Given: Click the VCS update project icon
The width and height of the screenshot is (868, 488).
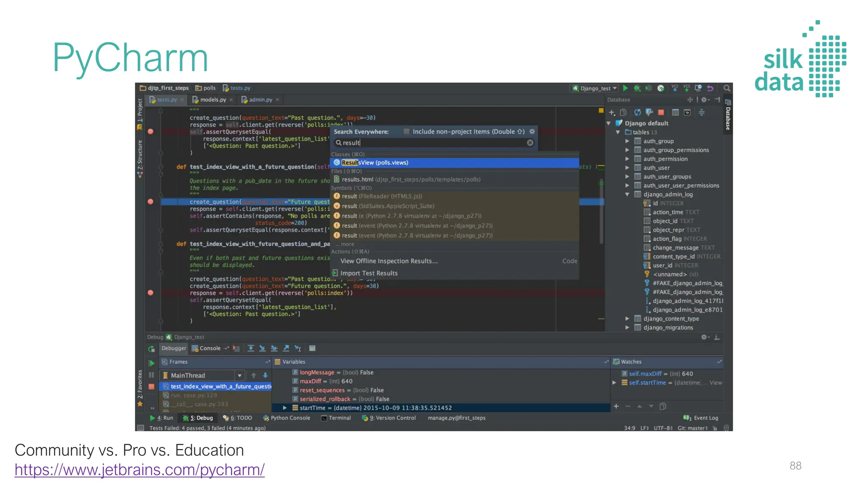Looking at the screenshot, I should click(x=675, y=88).
